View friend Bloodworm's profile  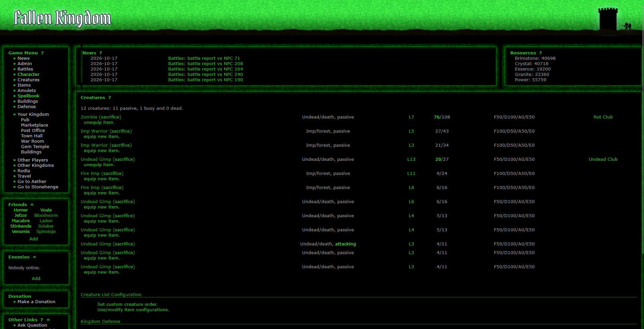pyautogui.click(x=46, y=215)
